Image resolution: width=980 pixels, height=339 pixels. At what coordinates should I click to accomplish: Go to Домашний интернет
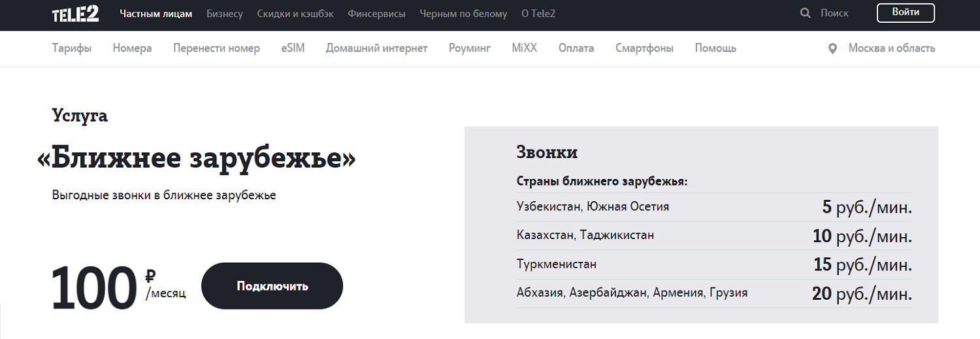tap(376, 48)
